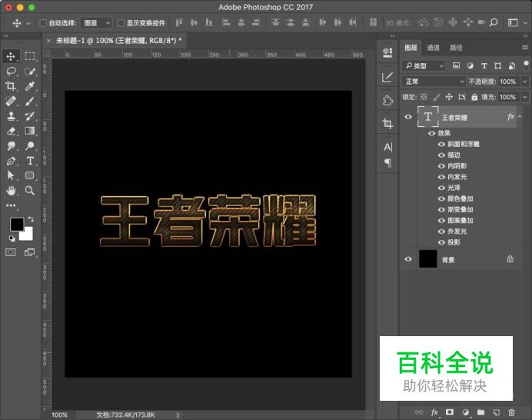
Task: Enable show transform controls checkbox
Action: point(121,23)
